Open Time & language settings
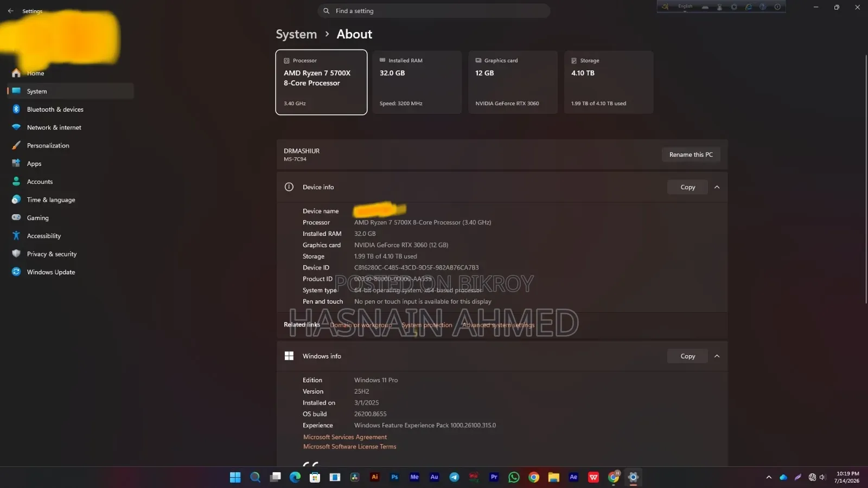The image size is (868, 488). 71,200
